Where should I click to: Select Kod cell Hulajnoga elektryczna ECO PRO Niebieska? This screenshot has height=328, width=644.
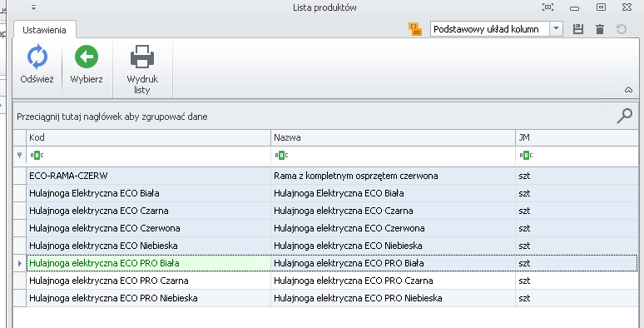pyautogui.click(x=148, y=298)
